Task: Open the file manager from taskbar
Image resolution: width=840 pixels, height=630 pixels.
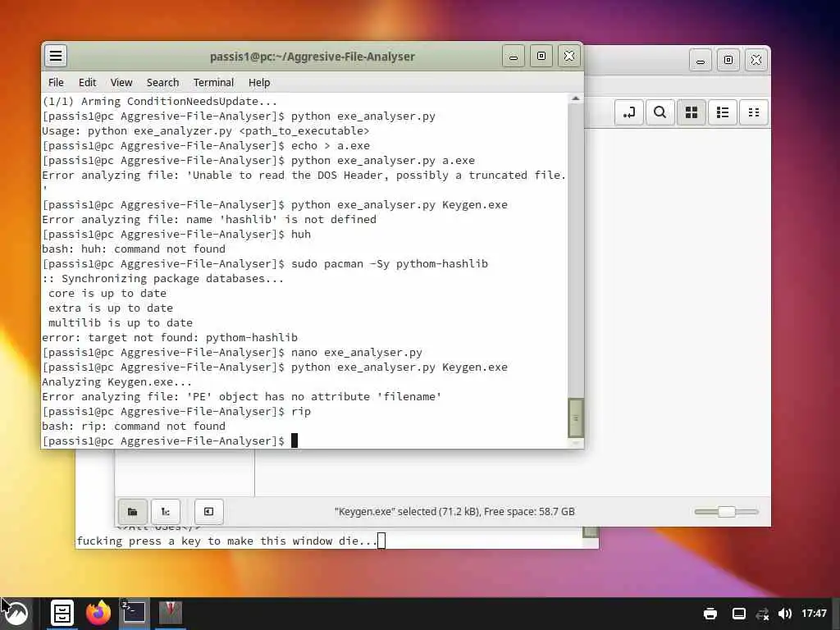Action: click(x=62, y=613)
